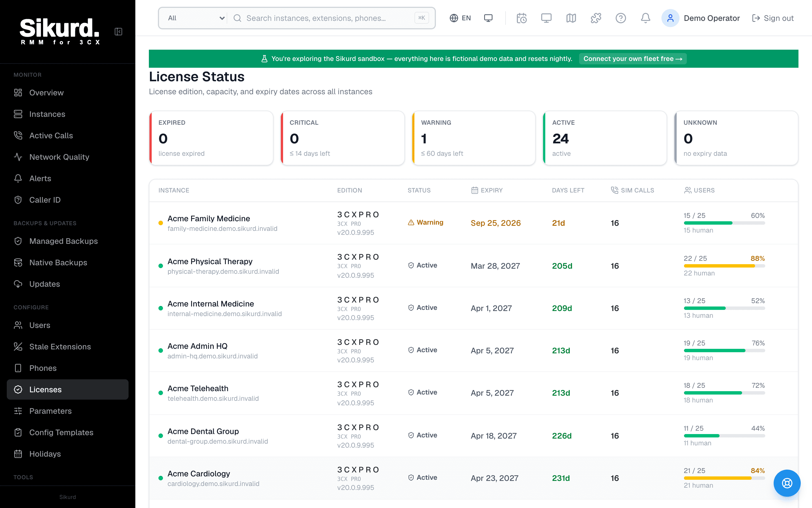Select Licenses in sidebar
Screen dimensions: 812x508
(x=67, y=390)
